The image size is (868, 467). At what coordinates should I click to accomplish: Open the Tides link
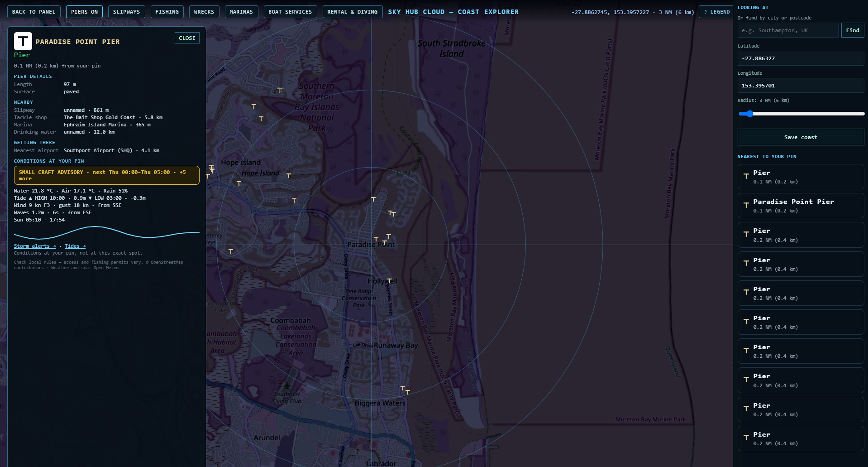[75, 246]
